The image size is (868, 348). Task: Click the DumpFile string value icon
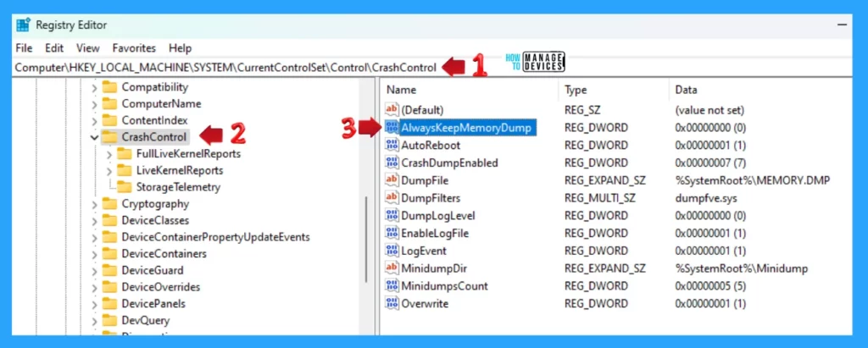point(392,180)
